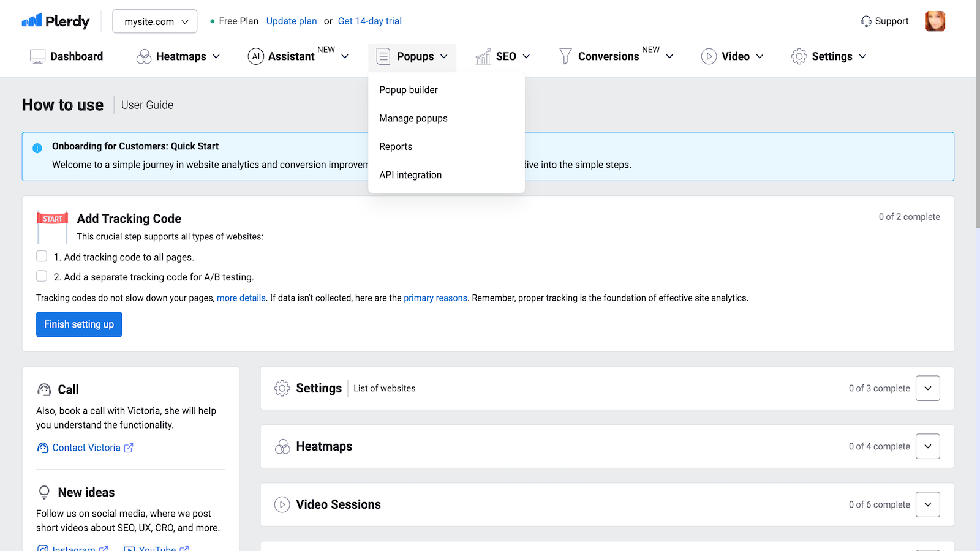Click the Plerdy logo icon
Viewport: 980px width, 551px height.
[x=32, y=21]
